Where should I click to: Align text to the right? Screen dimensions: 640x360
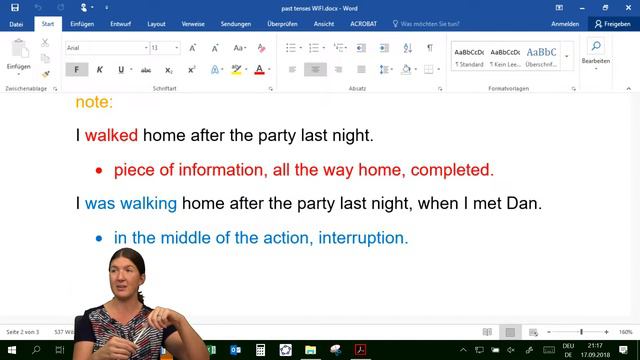[x=338, y=70]
